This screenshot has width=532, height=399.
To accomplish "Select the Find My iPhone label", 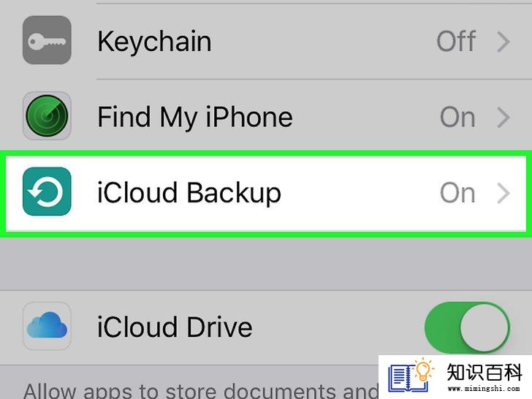I will coord(194,118).
